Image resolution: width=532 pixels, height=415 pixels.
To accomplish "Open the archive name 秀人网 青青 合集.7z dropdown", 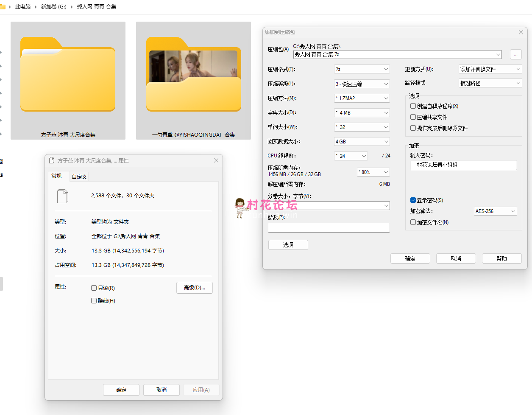I will tap(398, 54).
